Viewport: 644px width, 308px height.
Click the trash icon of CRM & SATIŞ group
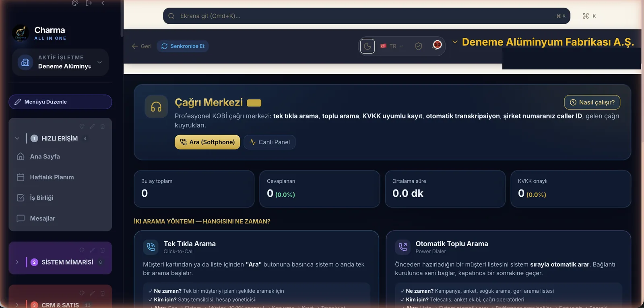103,293
